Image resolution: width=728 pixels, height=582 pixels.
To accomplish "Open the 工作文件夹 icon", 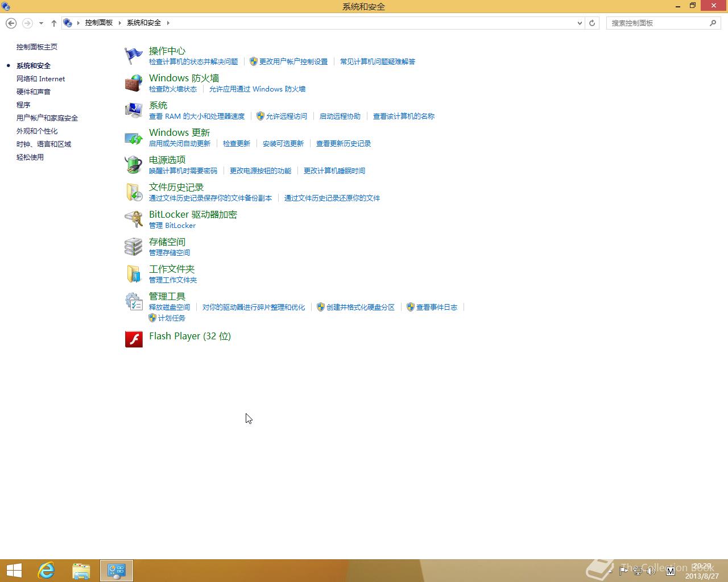I will tap(134, 274).
